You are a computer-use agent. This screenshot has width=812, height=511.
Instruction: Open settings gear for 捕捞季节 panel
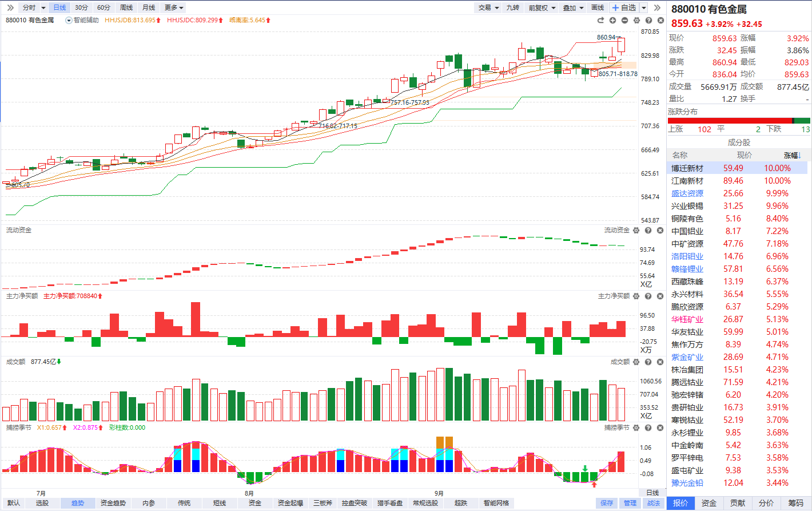click(x=636, y=427)
